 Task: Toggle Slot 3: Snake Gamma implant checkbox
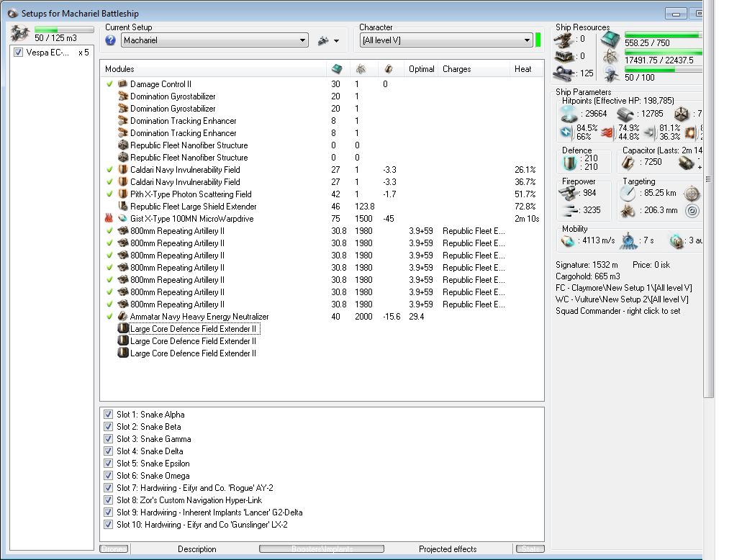coord(109,439)
